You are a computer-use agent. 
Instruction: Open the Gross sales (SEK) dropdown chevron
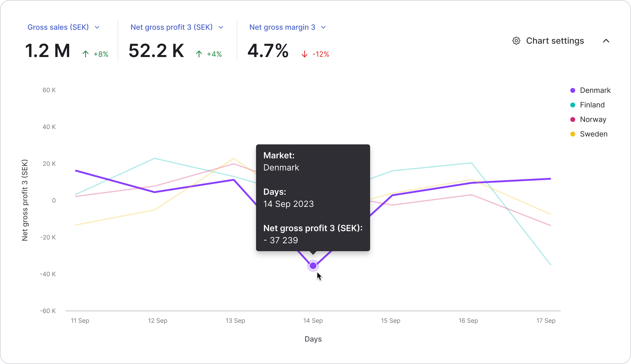[97, 28]
